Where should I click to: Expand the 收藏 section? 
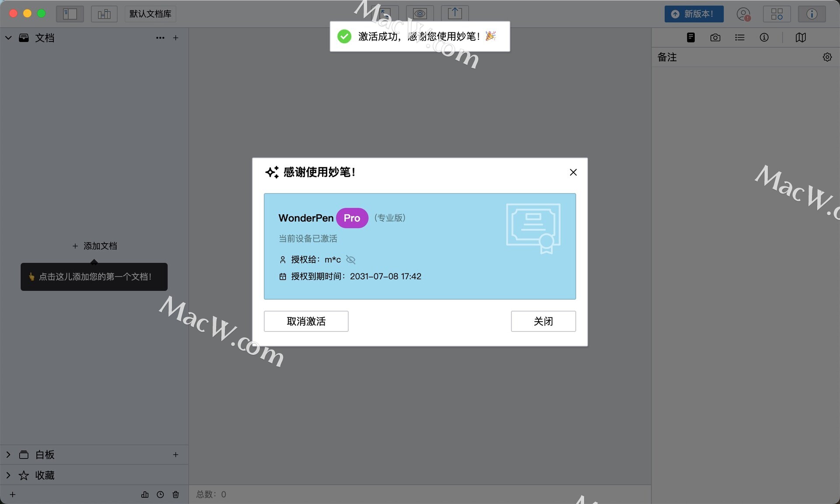point(8,475)
